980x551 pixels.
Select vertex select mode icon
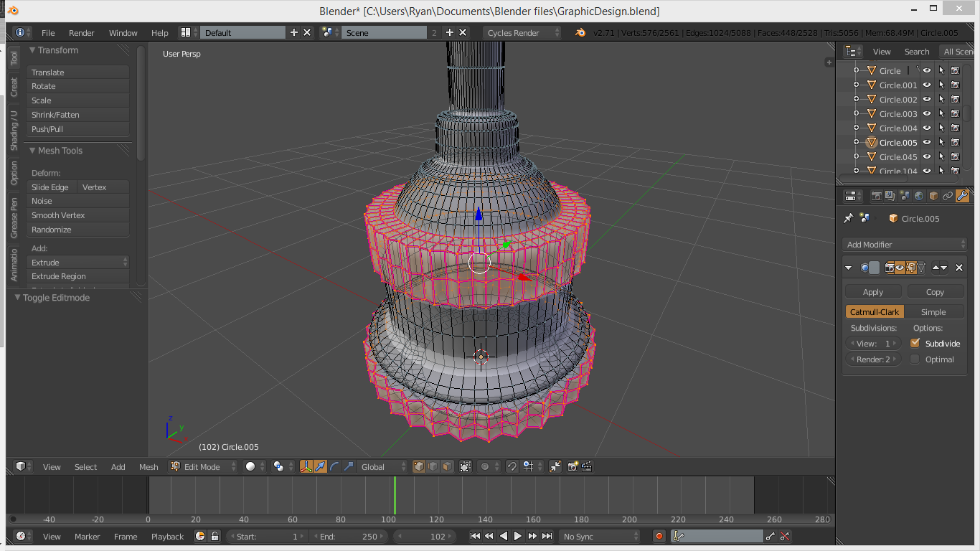[x=420, y=466]
